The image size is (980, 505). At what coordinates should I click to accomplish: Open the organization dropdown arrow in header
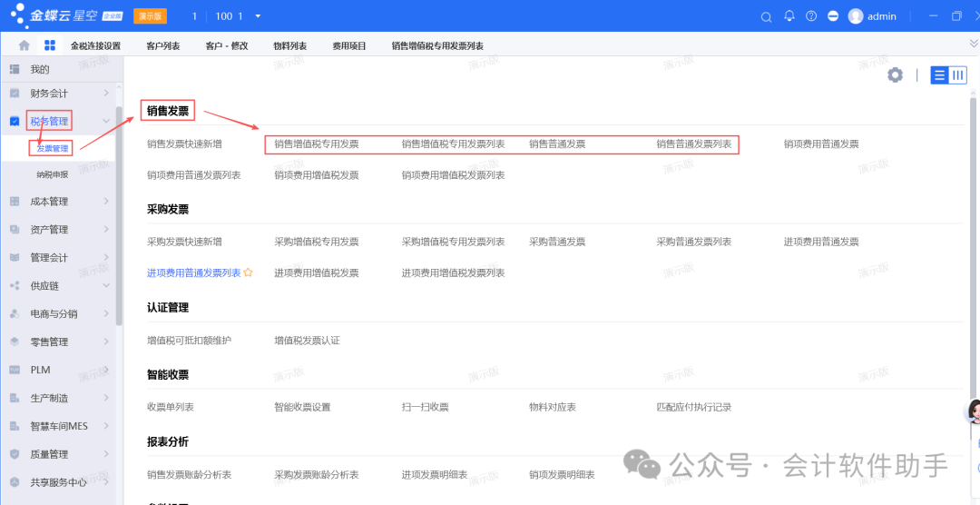[259, 16]
